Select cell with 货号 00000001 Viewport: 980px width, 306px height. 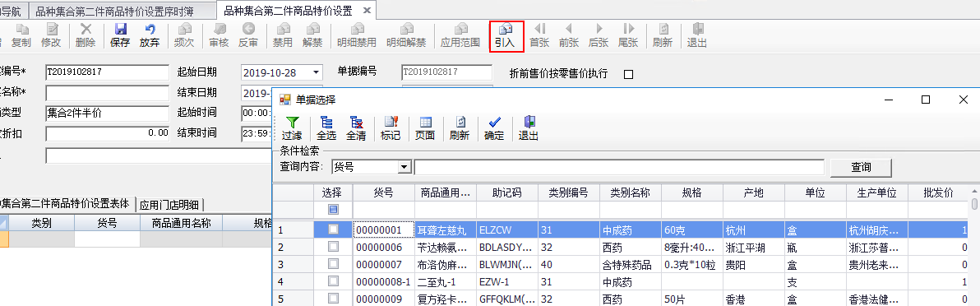[383, 230]
